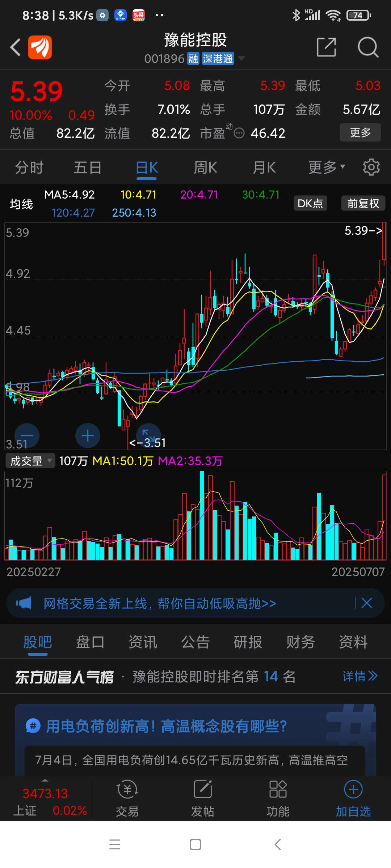Tap the 250:4.13 moving average value
The image size is (391, 868).
click(134, 213)
